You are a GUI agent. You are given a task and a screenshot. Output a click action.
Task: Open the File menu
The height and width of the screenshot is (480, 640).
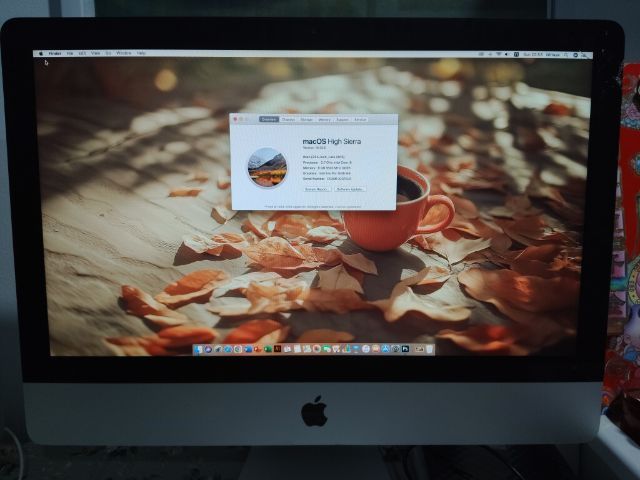click(x=70, y=53)
